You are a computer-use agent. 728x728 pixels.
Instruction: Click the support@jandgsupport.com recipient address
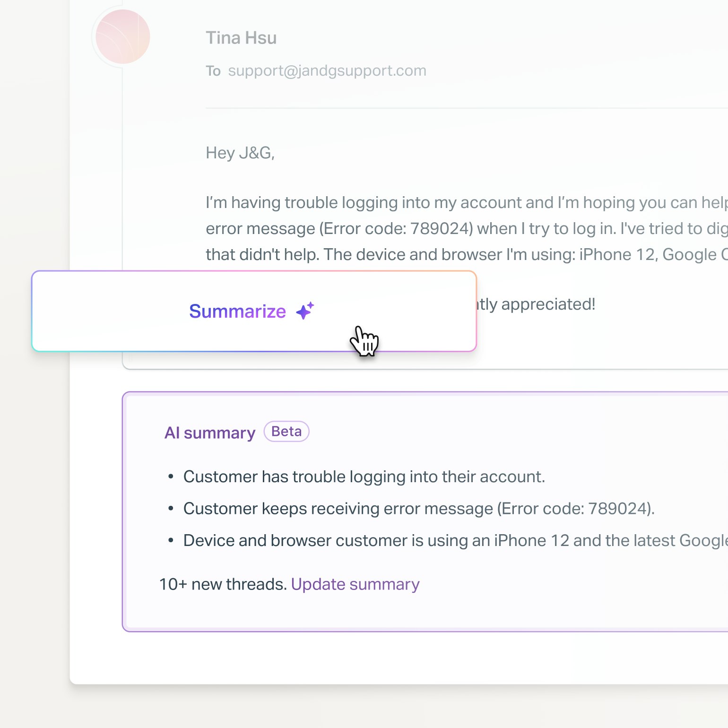point(327,70)
